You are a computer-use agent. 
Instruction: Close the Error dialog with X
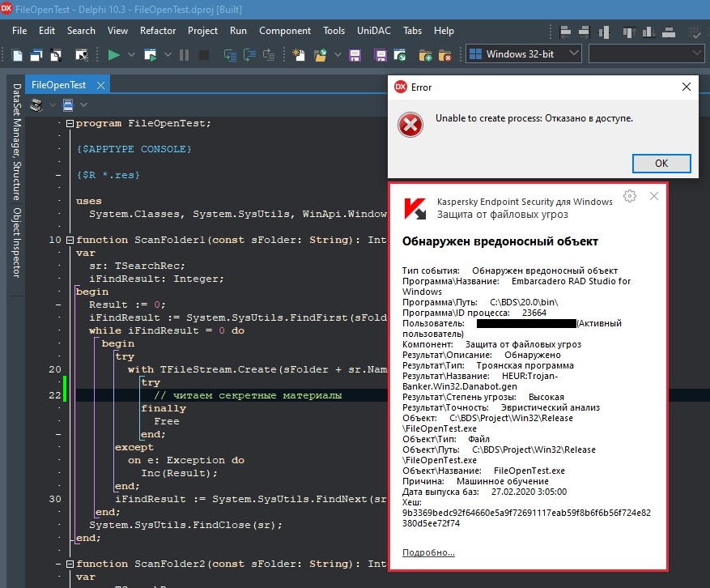686,87
